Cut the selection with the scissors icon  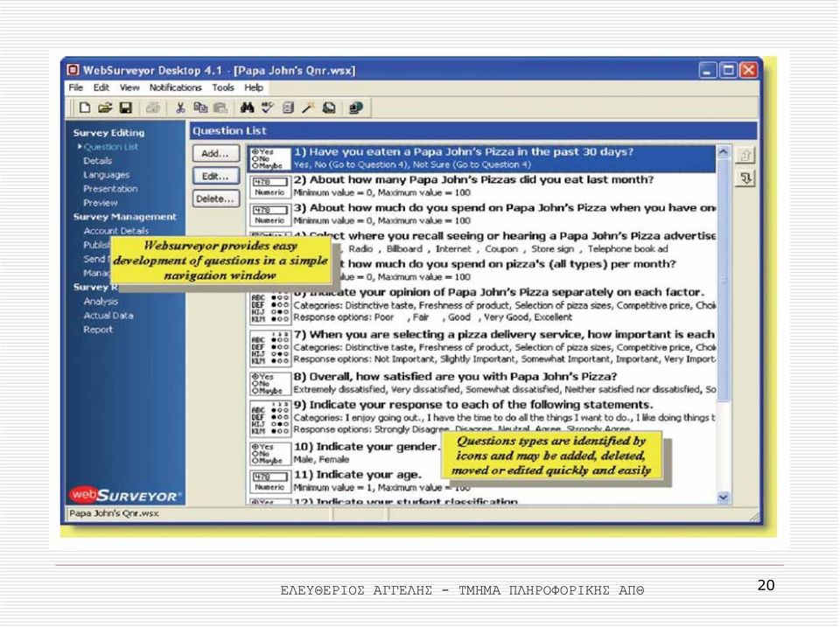[180, 108]
